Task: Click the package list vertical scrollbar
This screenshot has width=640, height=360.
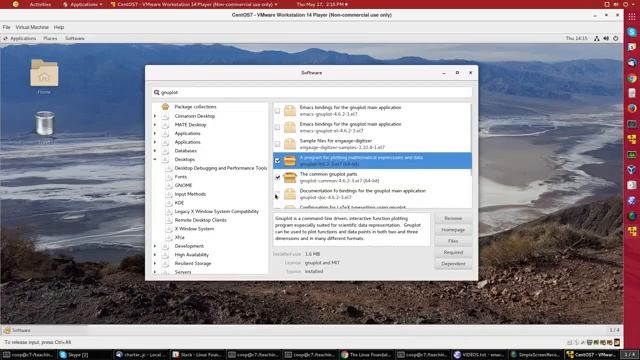Action: point(471,140)
